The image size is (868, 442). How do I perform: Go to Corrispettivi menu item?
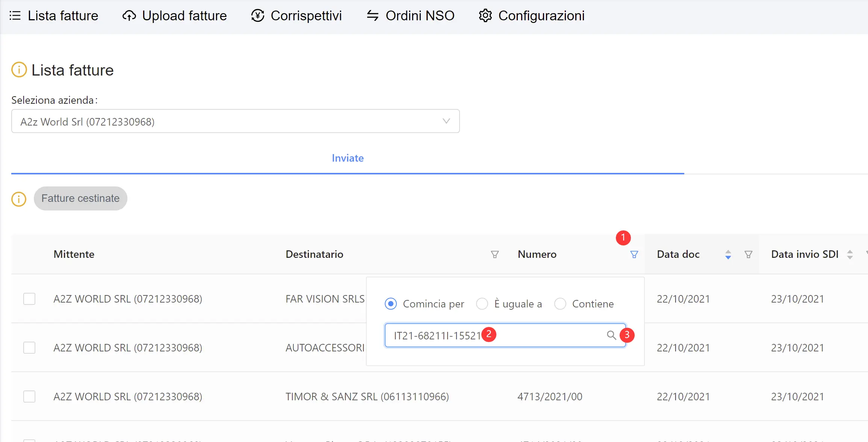click(296, 16)
